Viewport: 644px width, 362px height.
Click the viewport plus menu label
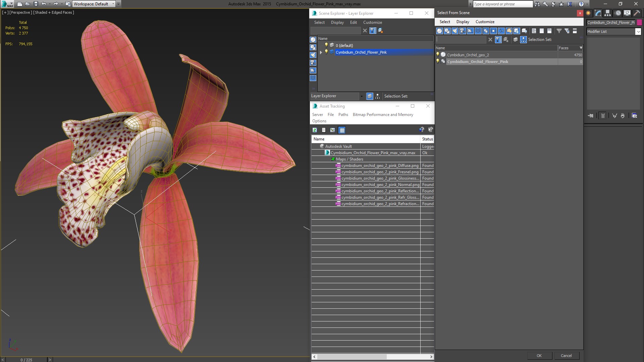point(5,12)
